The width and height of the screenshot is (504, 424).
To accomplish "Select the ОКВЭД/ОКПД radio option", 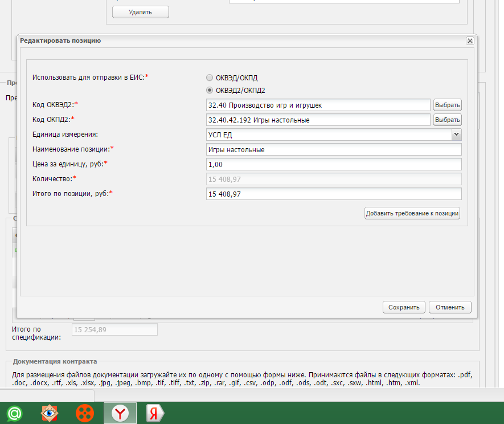I will 210,78.
